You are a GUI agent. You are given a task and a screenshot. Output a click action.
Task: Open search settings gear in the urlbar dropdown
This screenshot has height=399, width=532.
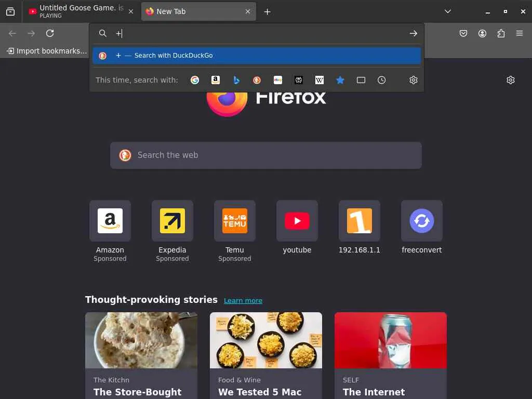(413, 80)
